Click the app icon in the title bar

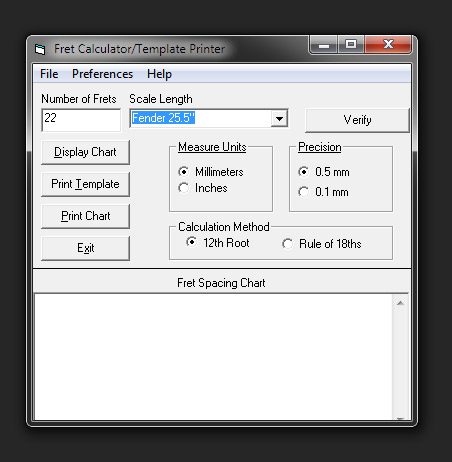(40, 49)
